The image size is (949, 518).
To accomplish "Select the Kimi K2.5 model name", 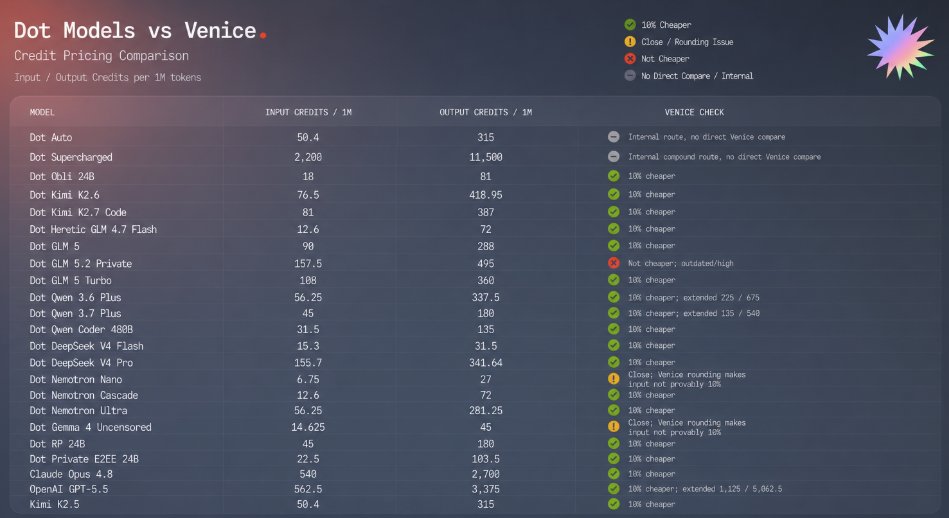I will [54, 504].
